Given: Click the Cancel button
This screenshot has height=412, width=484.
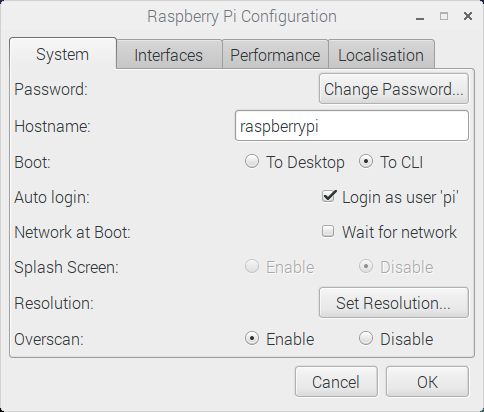Looking at the screenshot, I should pyautogui.click(x=336, y=382).
